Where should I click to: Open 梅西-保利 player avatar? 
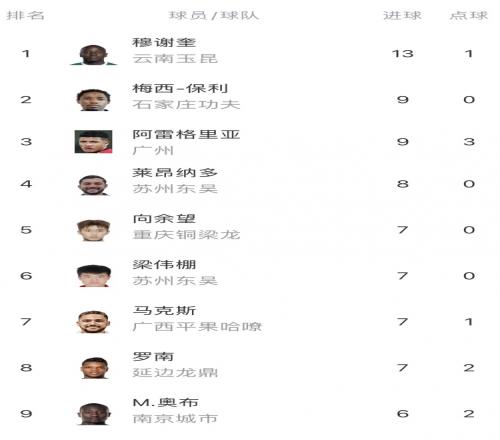[93, 100]
